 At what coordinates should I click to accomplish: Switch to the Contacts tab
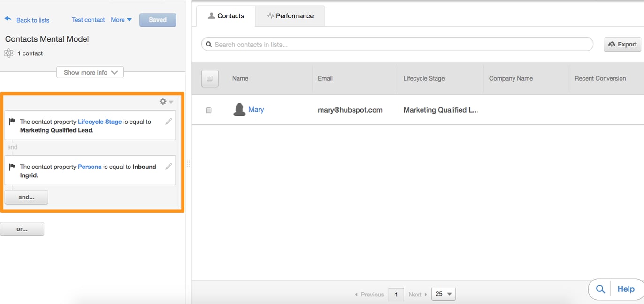[x=226, y=16]
